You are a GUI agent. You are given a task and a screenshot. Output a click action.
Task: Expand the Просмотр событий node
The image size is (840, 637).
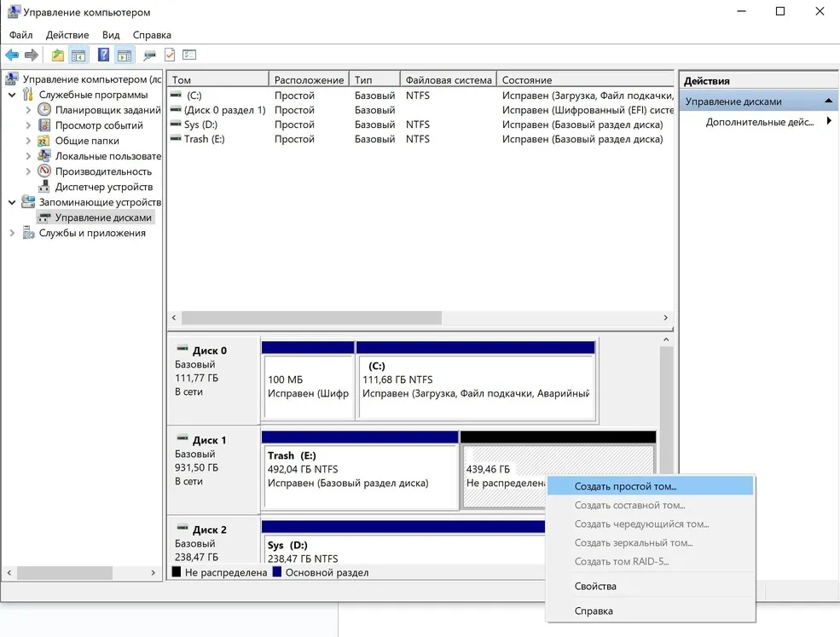[28, 125]
